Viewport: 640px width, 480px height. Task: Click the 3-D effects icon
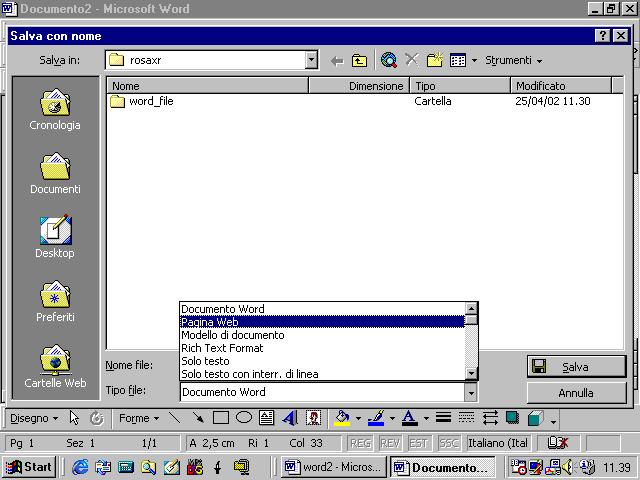click(x=536, y=418)
